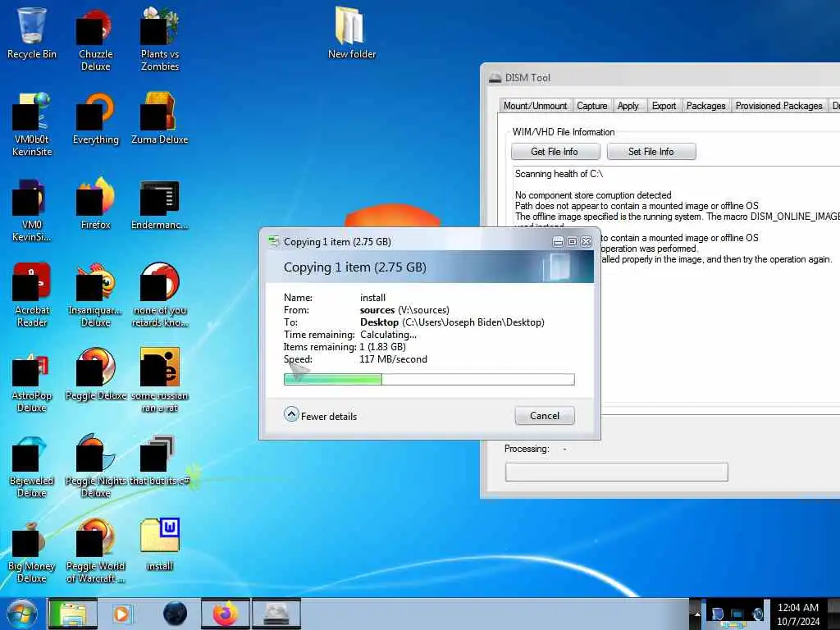Click the copy progress bar
This screenshot has height=630, width=840.
coord(429,379)
